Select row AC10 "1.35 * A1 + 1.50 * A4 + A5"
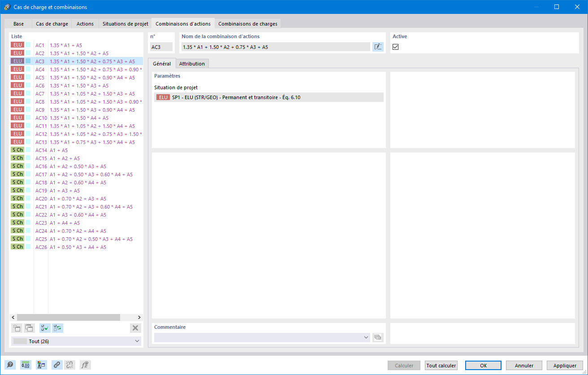The height and width of the screenshot is (375, 588). tap(76, 118)
